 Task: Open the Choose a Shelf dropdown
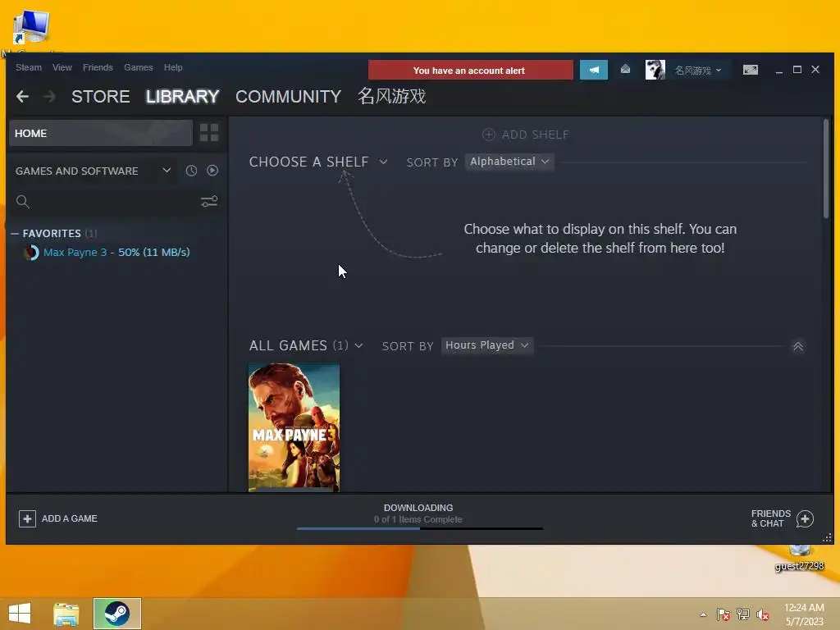point(318,162)
